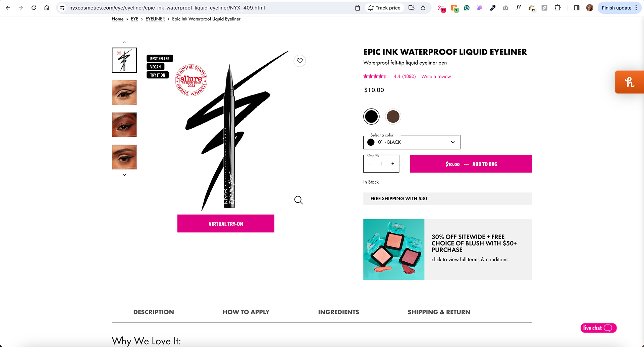The width and height of the screenshot is (644, 347).
Task: Open the Honey extension side widget
Action: coord(629,82)
